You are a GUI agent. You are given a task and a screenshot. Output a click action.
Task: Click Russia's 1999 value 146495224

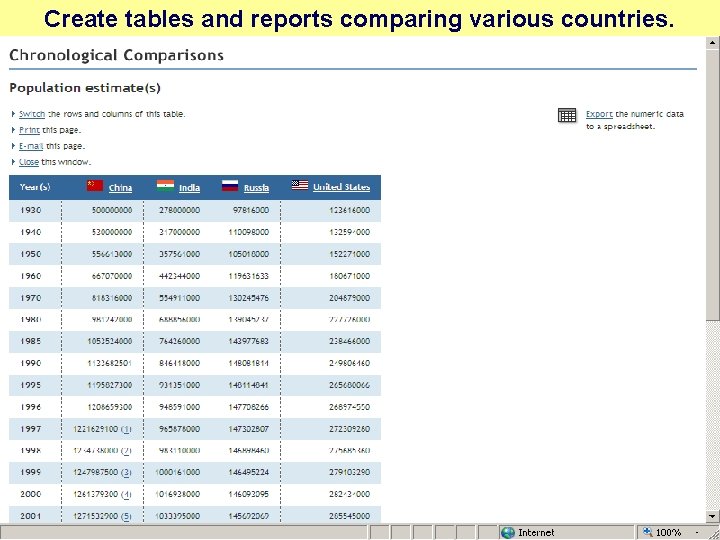pyautogui.click(x=248, y=472)
